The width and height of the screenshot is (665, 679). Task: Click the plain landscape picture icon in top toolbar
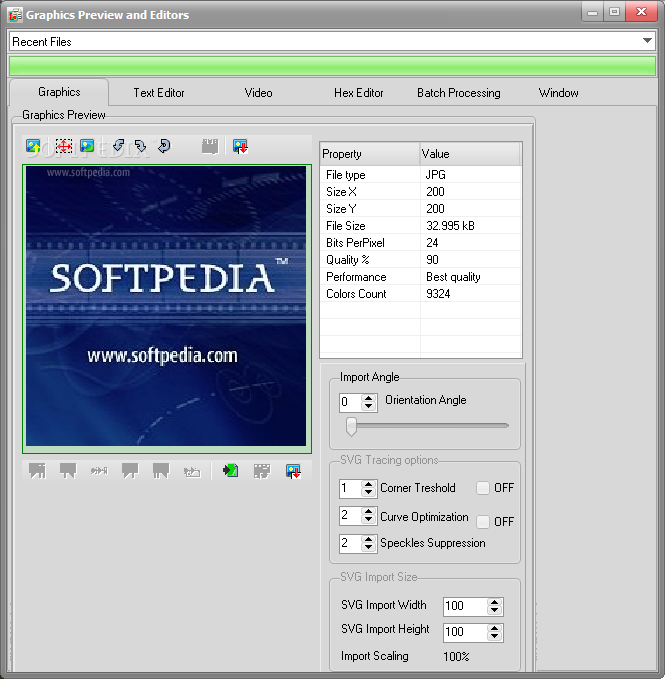[x=87, y=146]
